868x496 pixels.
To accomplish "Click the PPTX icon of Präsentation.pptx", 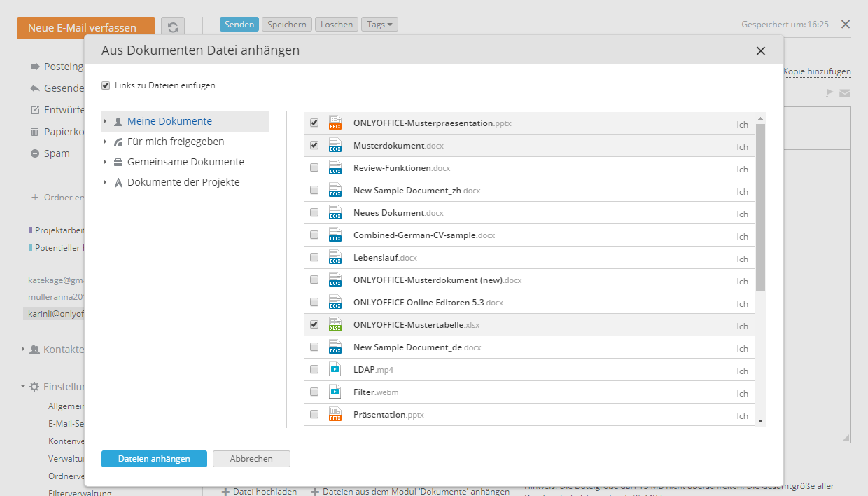I will click(x=335, y=415).
